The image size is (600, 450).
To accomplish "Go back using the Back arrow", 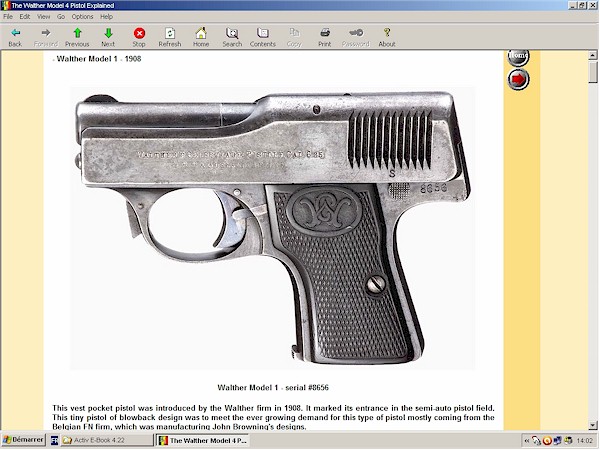I will 15,38.
